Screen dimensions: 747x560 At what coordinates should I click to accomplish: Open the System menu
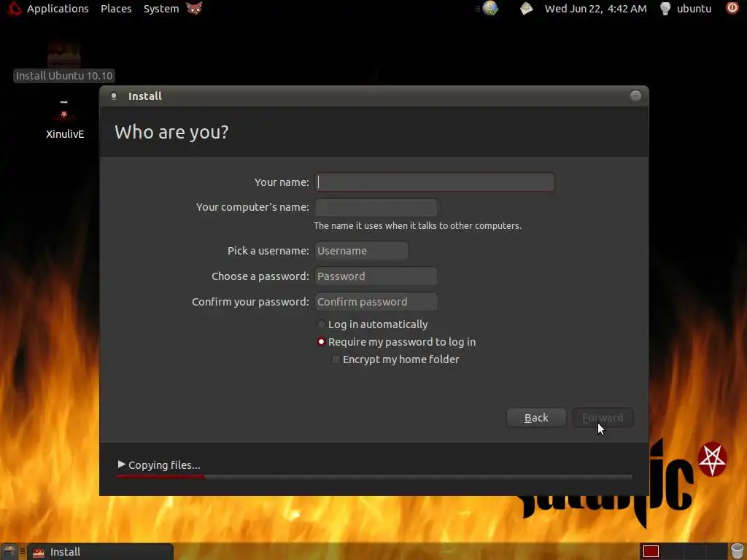(161, 9)
